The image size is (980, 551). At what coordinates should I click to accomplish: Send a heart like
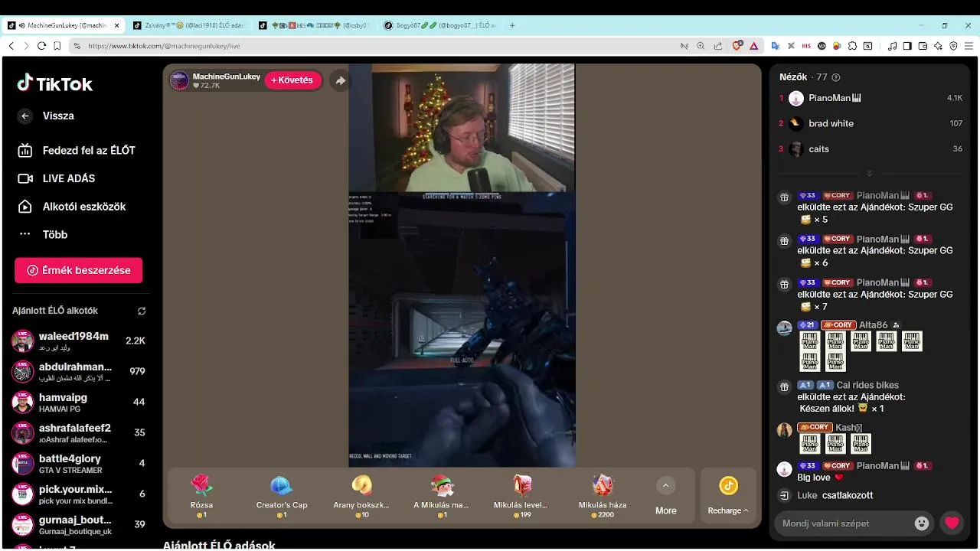pyautogui.click(x=952, y=523)
